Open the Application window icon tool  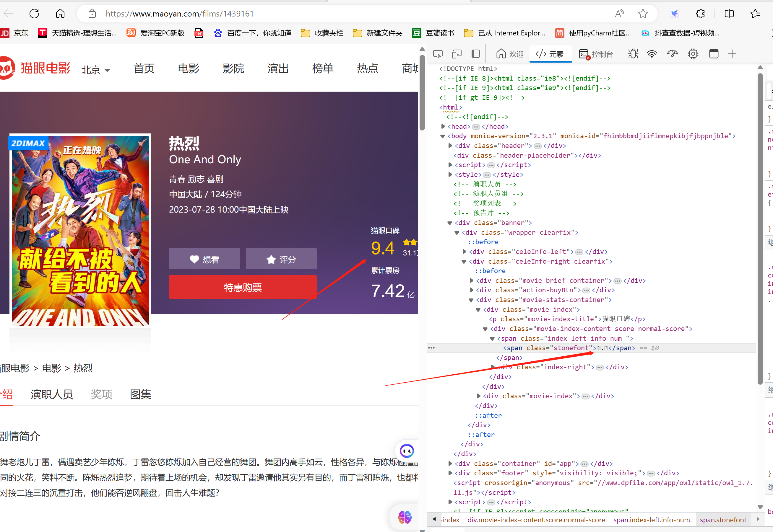click(x=714, y=54)
